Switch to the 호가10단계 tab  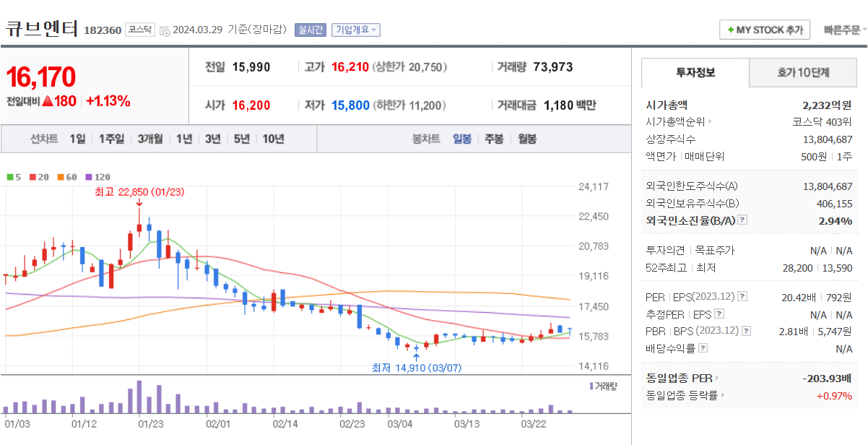tap(803, 72)
